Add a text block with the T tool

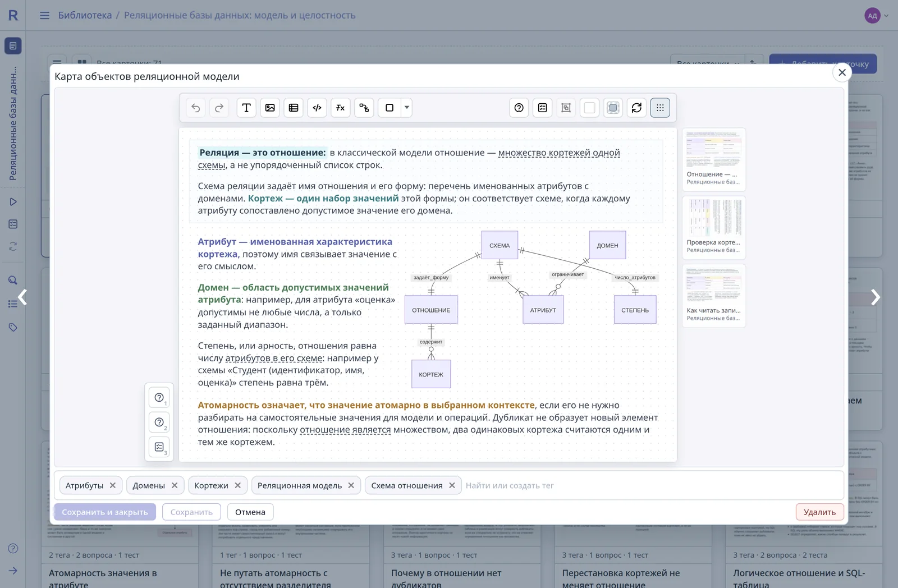point(246,108)
